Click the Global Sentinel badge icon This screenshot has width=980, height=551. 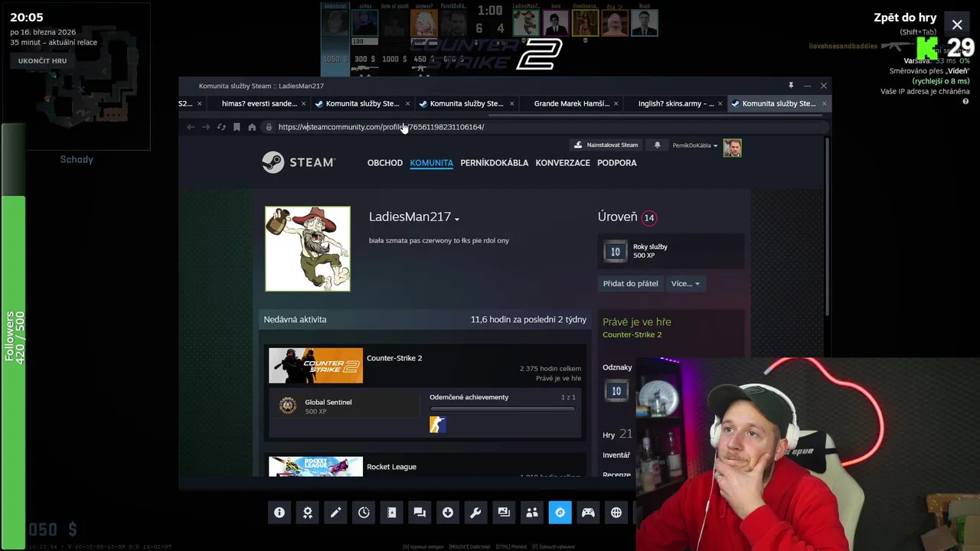pyautogui.click(x=288, y=406)
